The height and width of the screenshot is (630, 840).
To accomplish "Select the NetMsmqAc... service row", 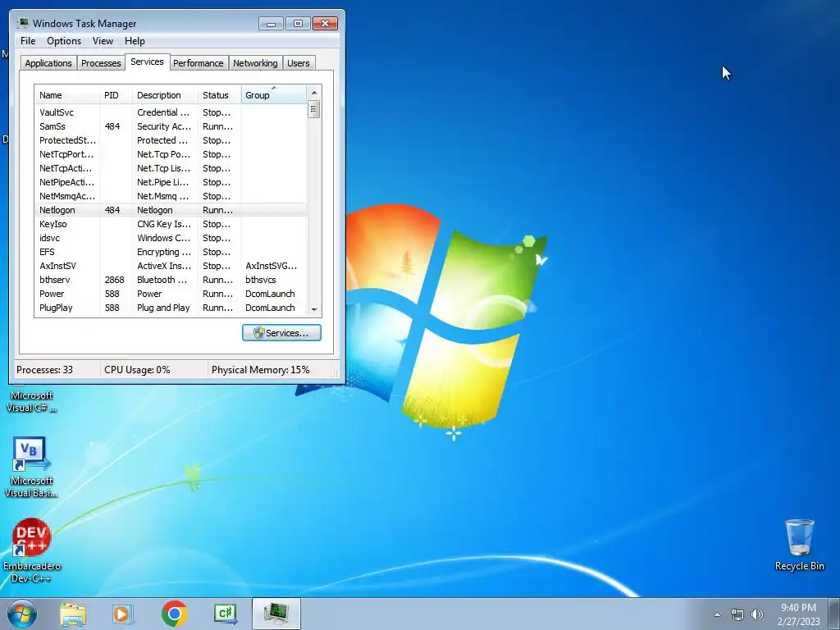I will pos(171,196).
